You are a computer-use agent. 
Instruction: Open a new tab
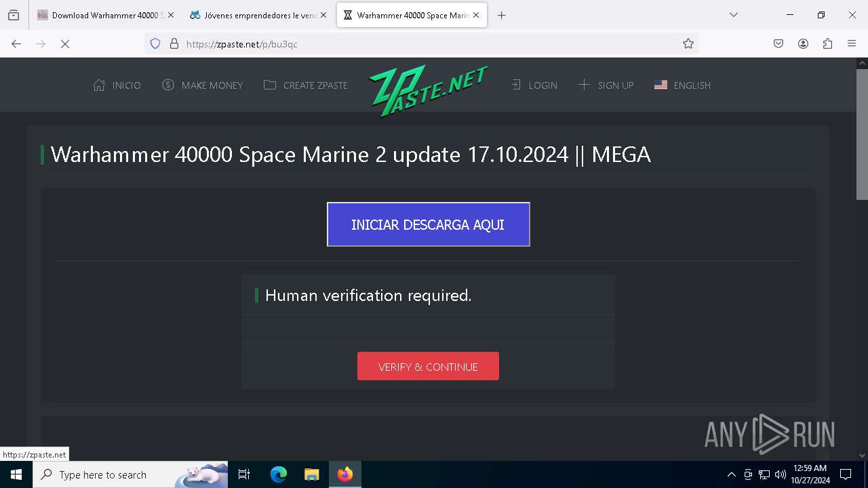(501, 15)
